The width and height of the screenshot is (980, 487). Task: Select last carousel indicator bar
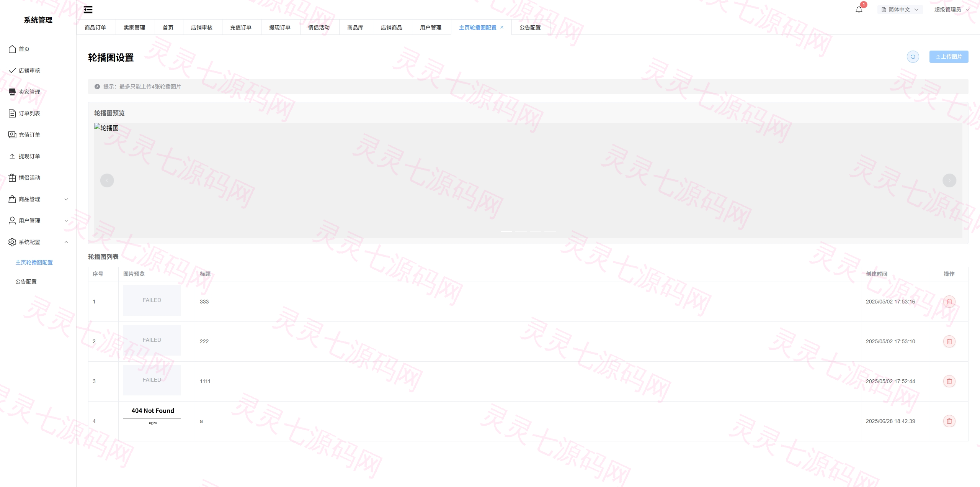(x=550, y=231)
